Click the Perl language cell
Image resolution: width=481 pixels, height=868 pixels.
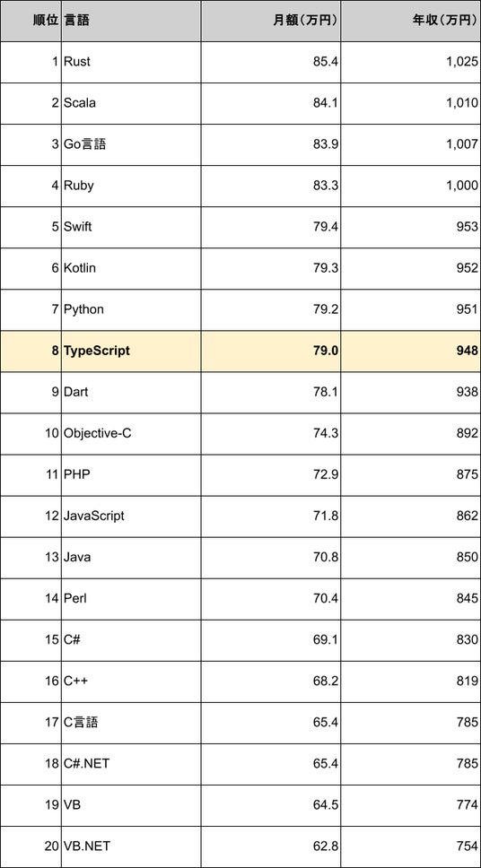(x=131, y=600)
